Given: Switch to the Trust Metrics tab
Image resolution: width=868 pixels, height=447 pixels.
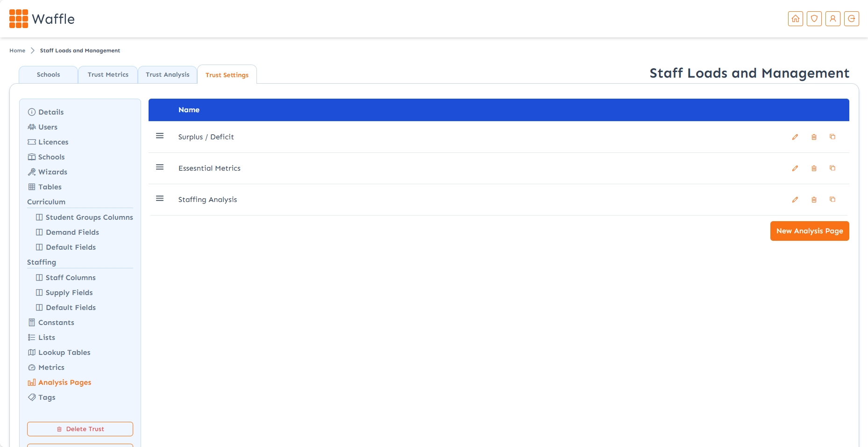Looking at the screenshot, I should (108, 75).
